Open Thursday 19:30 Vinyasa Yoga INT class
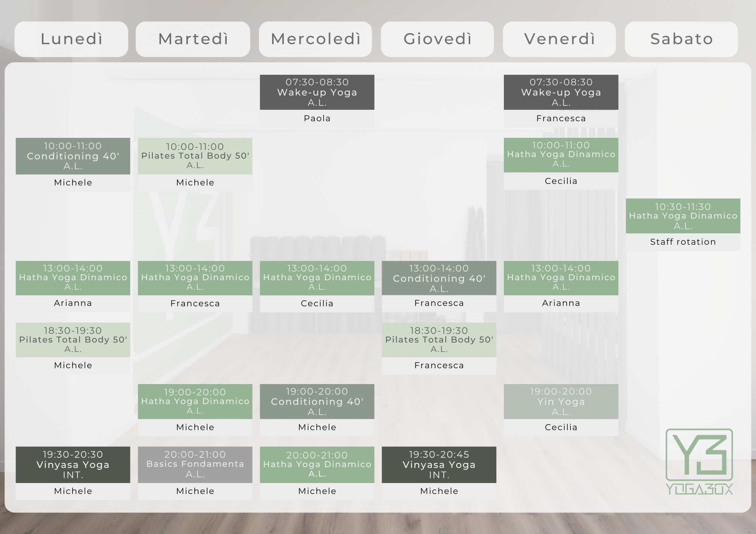 tap(439, 465)
